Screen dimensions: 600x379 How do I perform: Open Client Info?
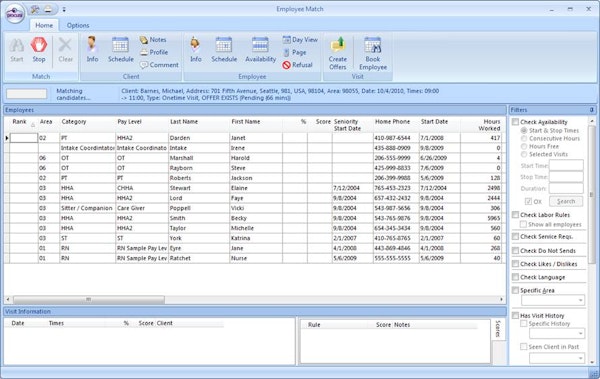click(x=92, y=50)
